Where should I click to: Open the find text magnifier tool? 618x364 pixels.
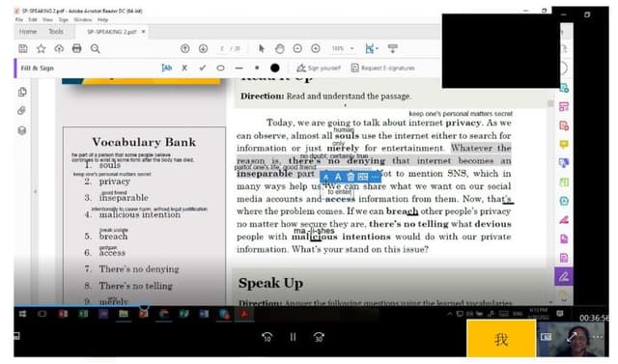(95, 48)
